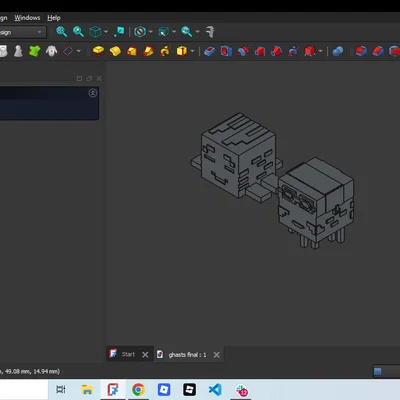The image size is (400, 400).
Task: Click the blue status bar icon
Action: [378, 371]
